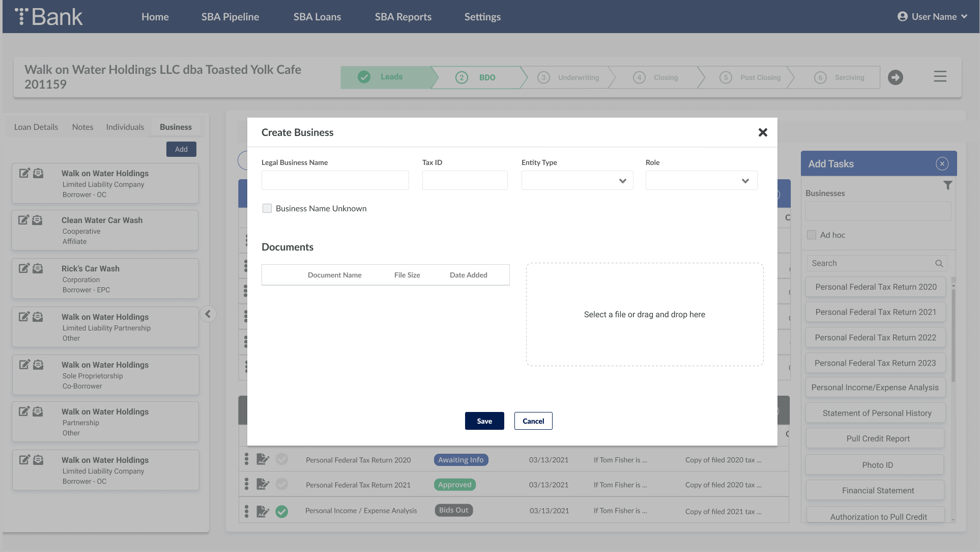Expand the Role dropdown
980x552 pixels.
tap(701, 181)
